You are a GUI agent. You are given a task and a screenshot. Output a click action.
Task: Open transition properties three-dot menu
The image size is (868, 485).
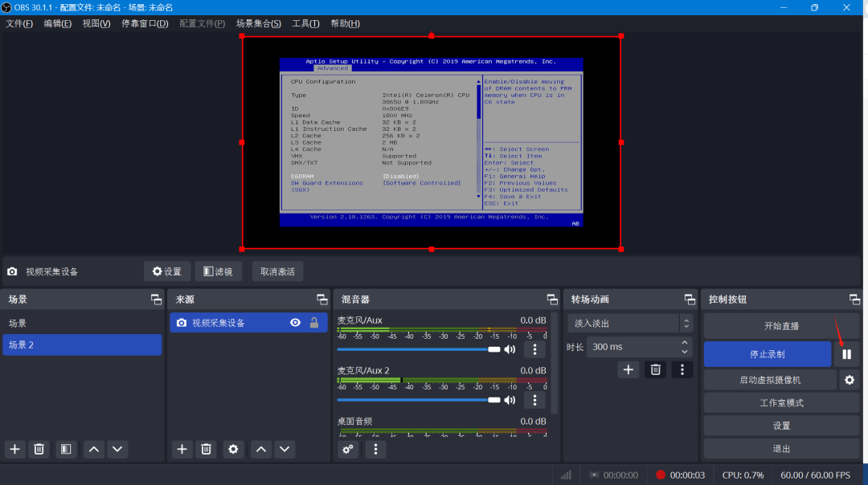click(682, 369)
